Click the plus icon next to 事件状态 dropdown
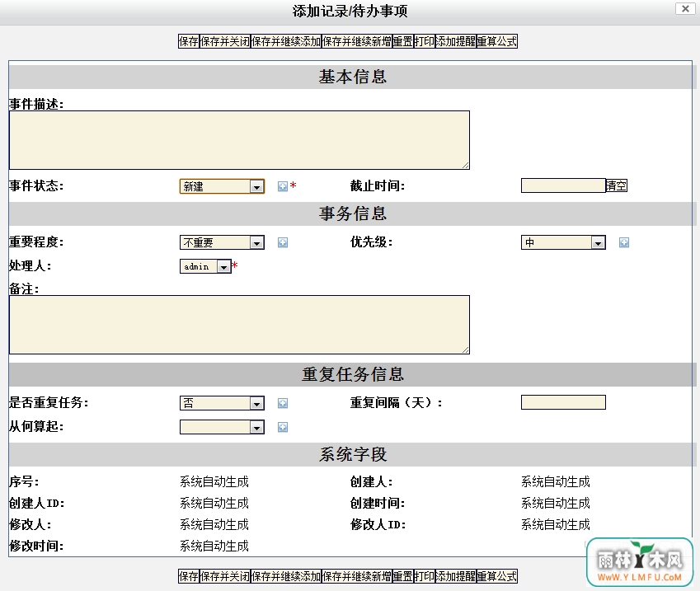This screenshot has width=700, height=591. tap(283, 186)
